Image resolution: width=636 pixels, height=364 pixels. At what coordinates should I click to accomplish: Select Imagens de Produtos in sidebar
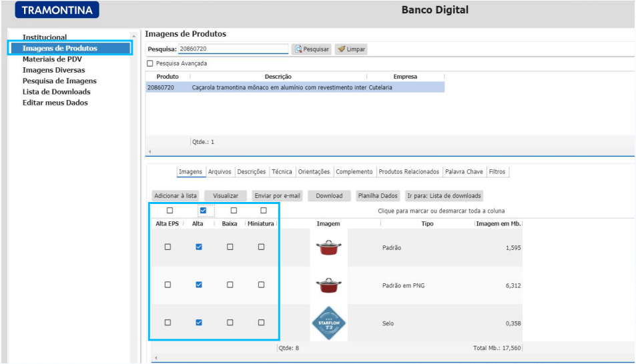[x=70, y=48]
